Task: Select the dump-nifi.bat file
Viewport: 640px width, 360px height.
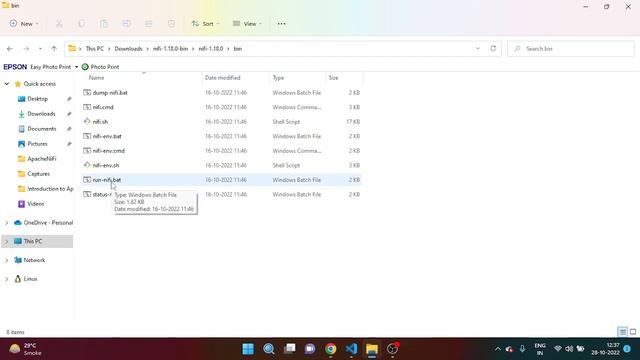Action: tap(222, 93)
